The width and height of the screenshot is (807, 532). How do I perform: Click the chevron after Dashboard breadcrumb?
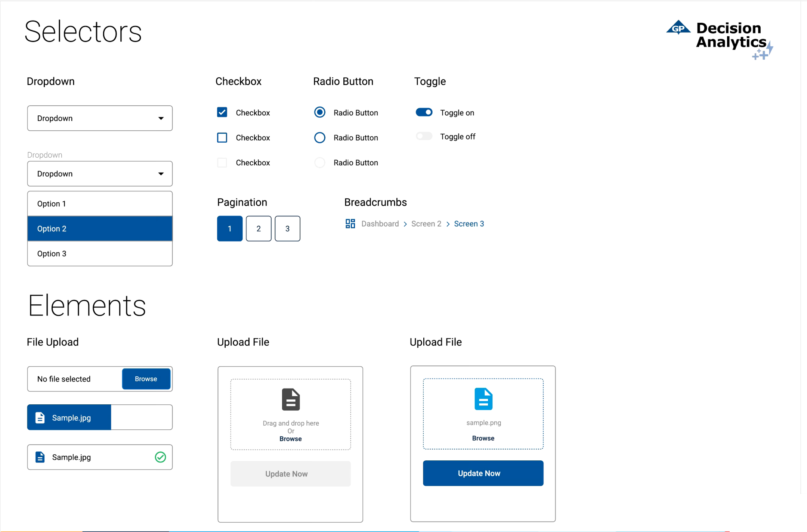pos(405,224)
